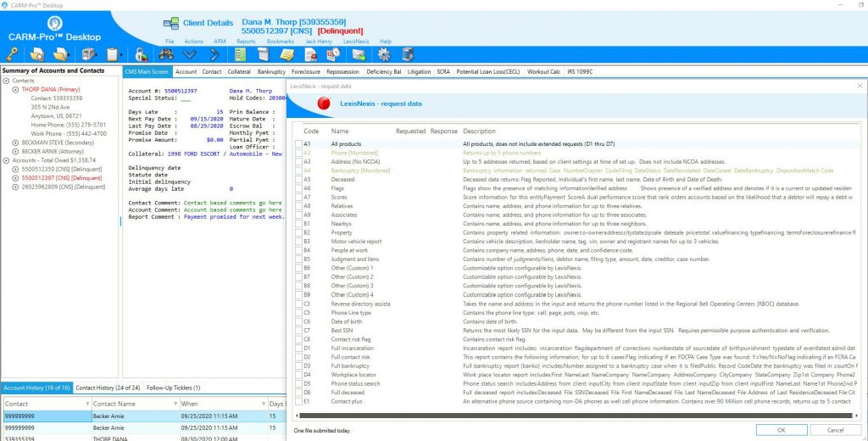
Task: Close the LexisNexis request data dialog
Action: click(860, 86)
